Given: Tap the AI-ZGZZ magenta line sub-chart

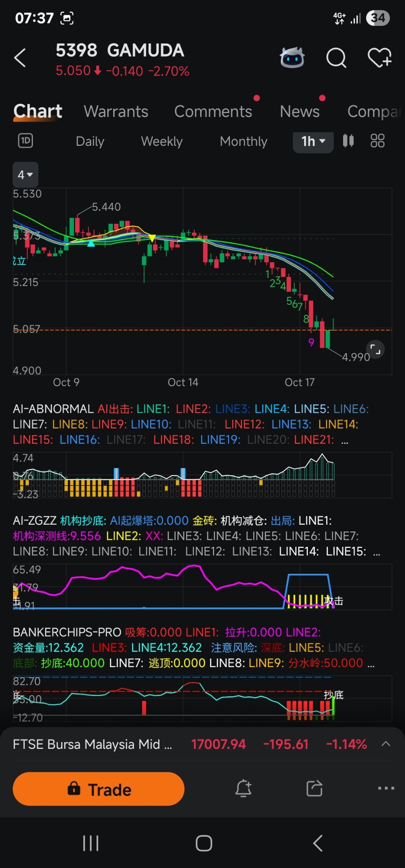Looking at the screenshot, I should [202, 587].
